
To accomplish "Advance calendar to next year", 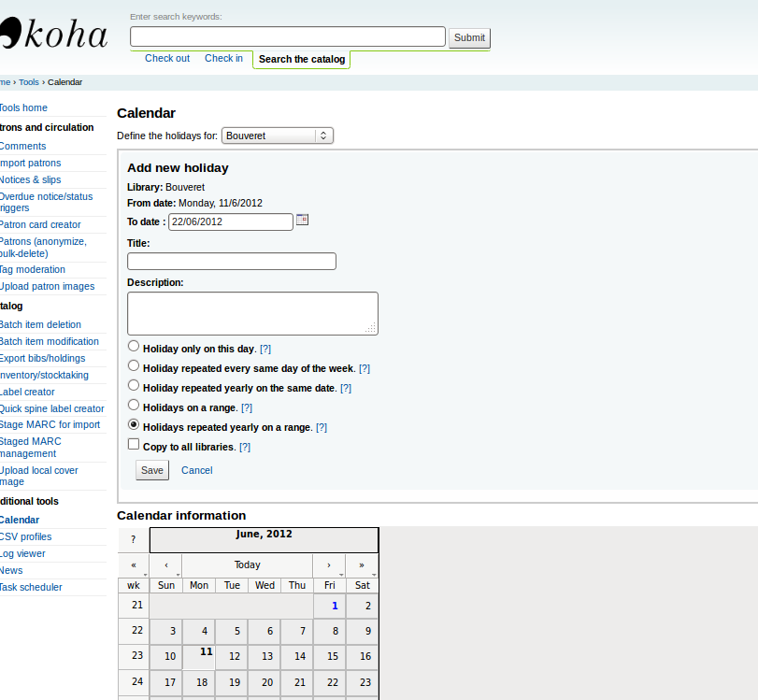I will click(x=362, y=565).
